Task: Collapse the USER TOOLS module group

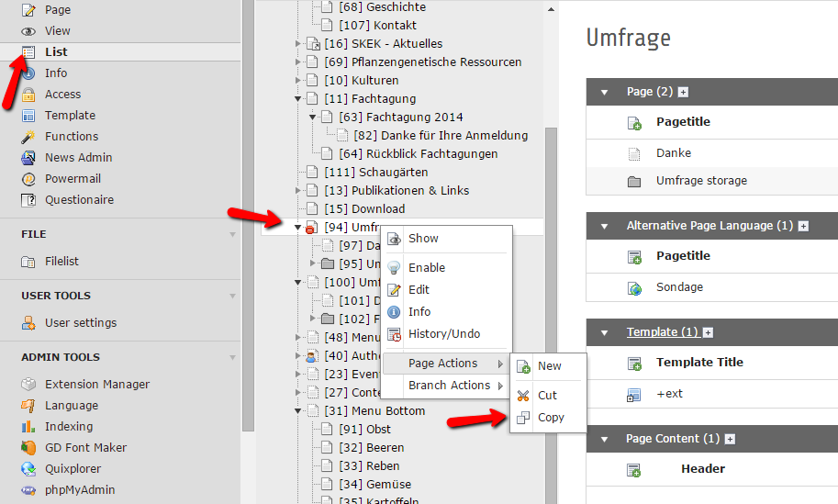Action: [232, 297]
